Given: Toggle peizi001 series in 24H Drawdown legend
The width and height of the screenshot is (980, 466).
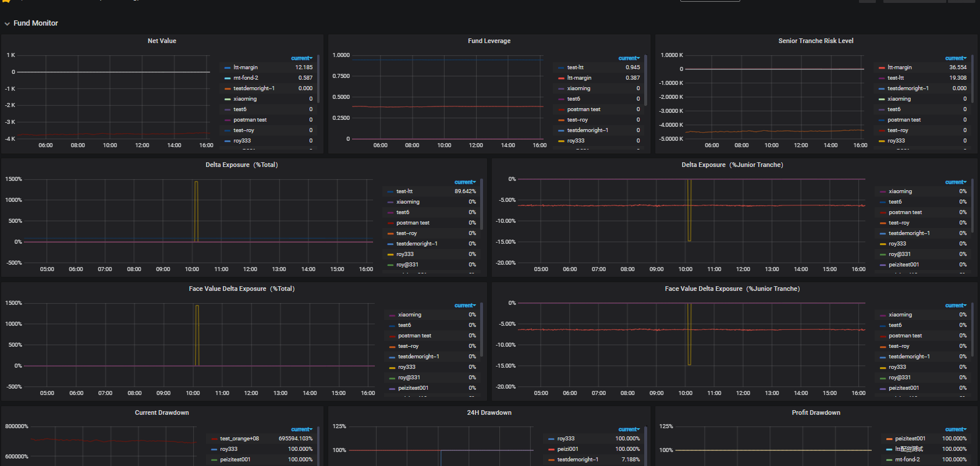Looking at the screenshot, I should pos(567,449).
